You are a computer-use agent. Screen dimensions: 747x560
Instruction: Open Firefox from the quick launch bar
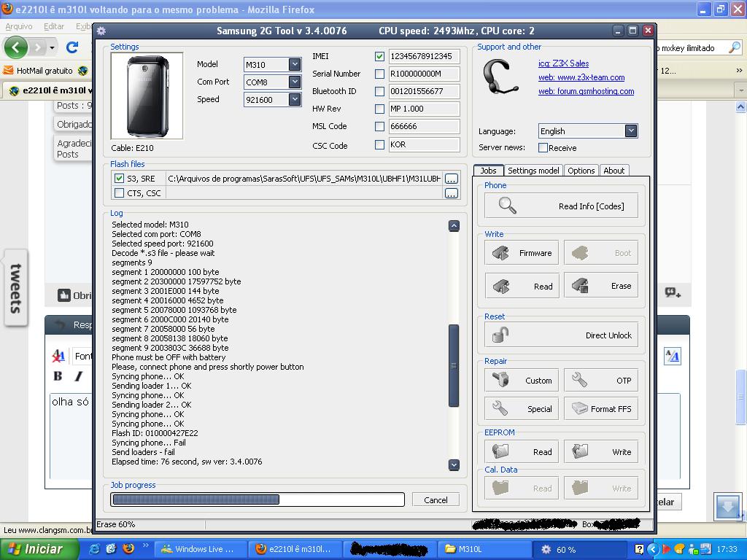pos(128,548)
